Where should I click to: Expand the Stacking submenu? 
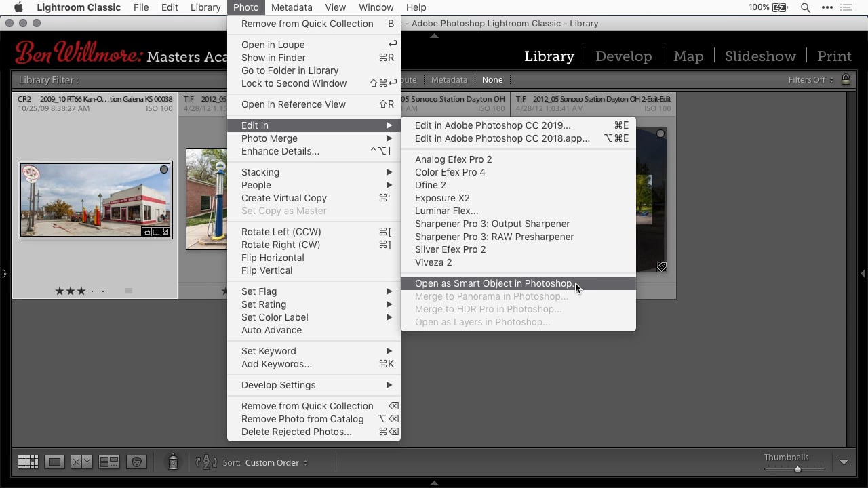[x=314, y=172]
